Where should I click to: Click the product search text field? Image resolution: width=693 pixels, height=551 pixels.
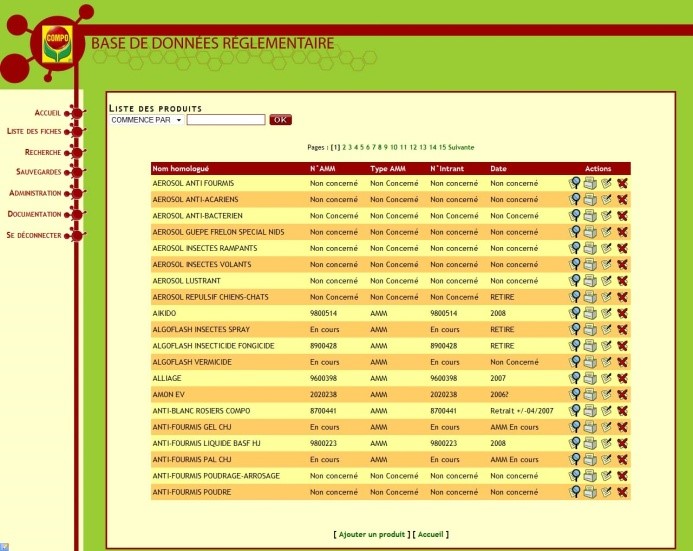(x=226, y=120)
